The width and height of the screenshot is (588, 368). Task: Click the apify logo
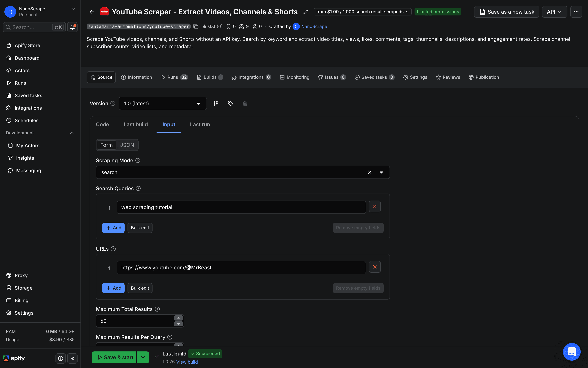tap(14, 358)
